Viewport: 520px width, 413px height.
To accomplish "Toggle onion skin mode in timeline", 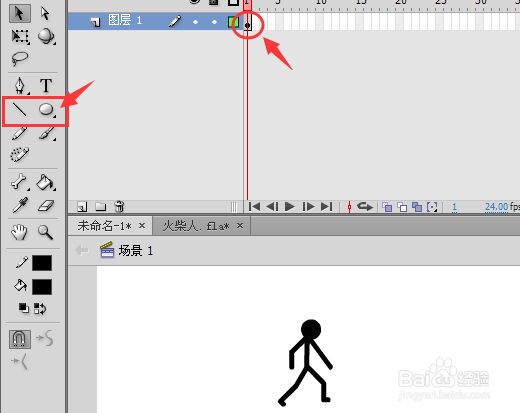I will [387, 207].
